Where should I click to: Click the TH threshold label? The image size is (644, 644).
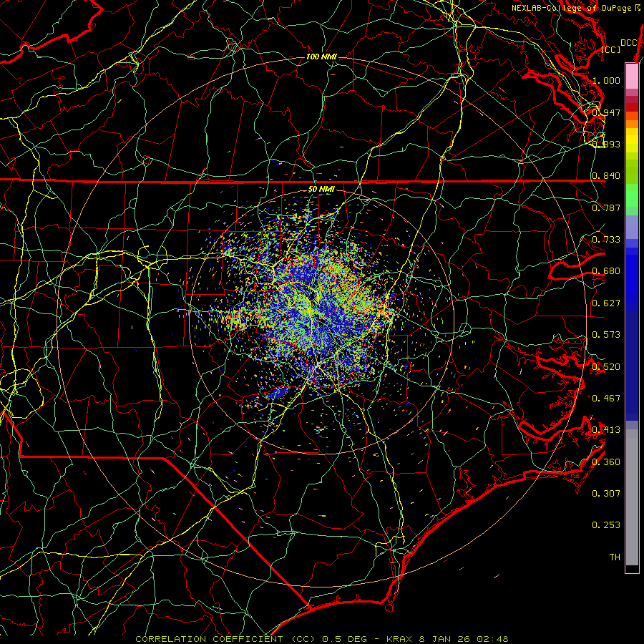(x=615, y=557)
